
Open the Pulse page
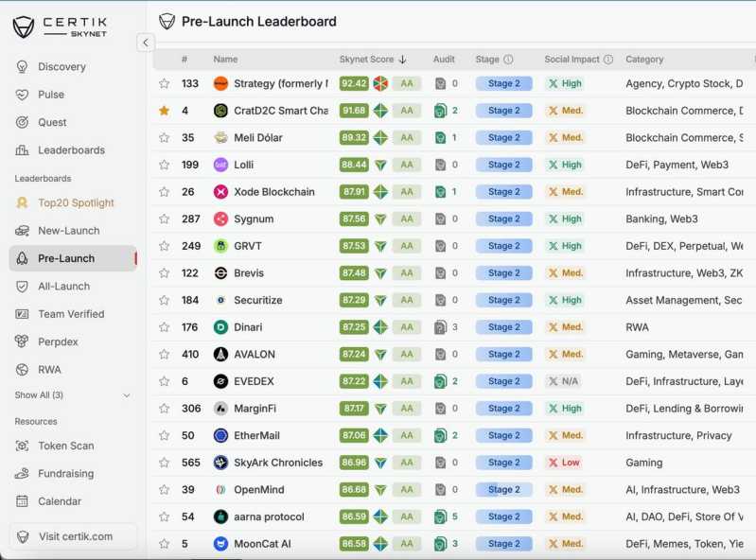click(x=51, y=95)
